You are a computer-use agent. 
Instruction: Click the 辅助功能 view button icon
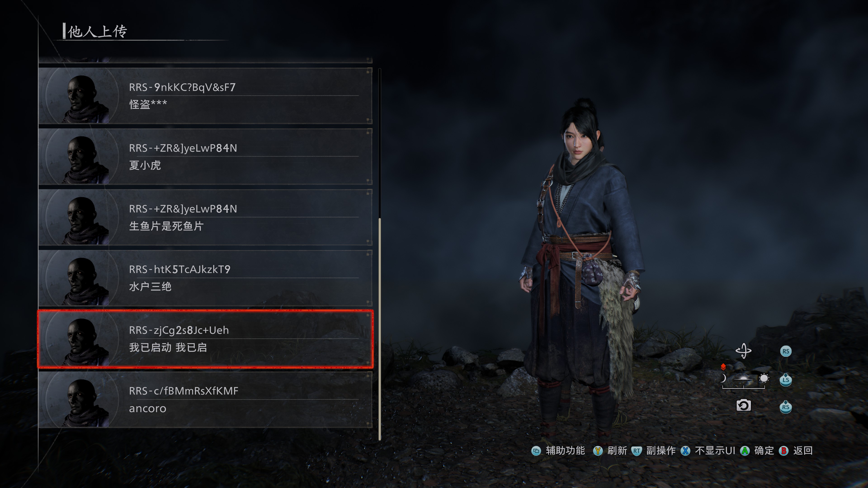tap(536, 451)
